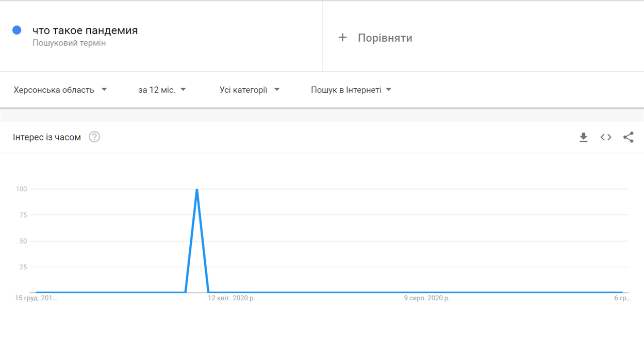Click the Інтерес із часом heading
Image resolution: width=644 pixels, height=341 pixels.
(47, 137)
